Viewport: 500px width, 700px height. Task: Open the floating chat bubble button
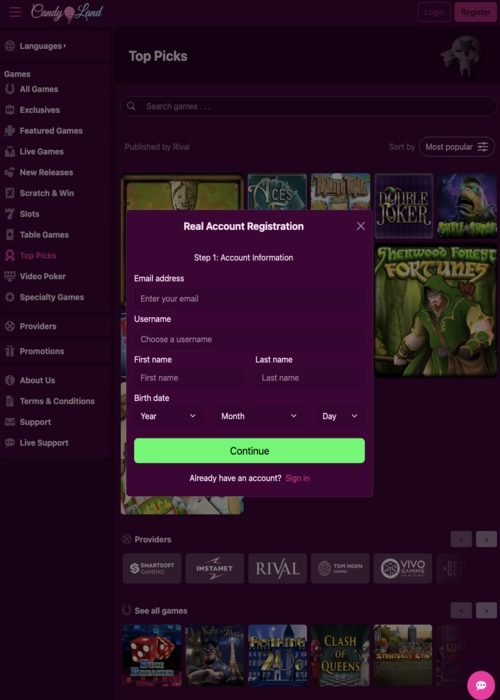point(481,685)
